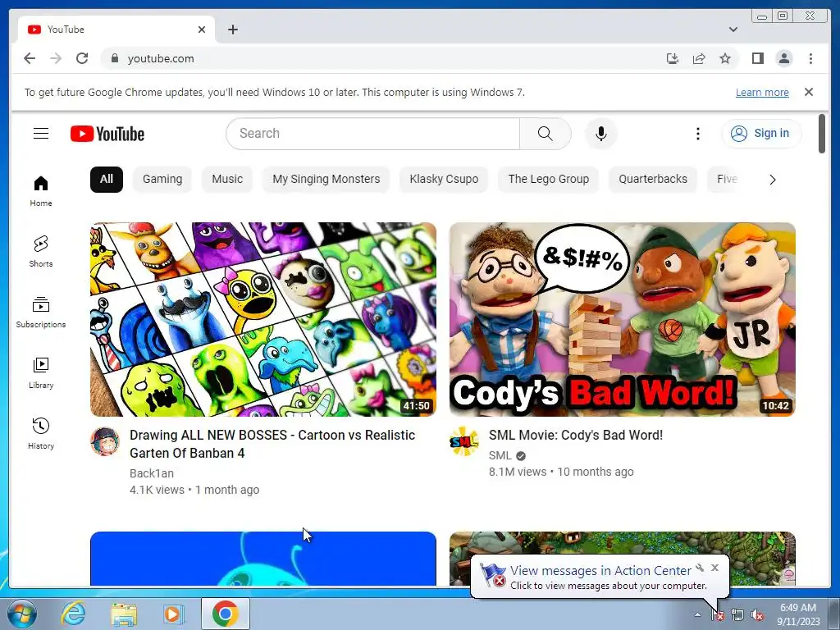Click the address bar URL
This screenshot has height=630, width=840.
[x=161, y=58]
